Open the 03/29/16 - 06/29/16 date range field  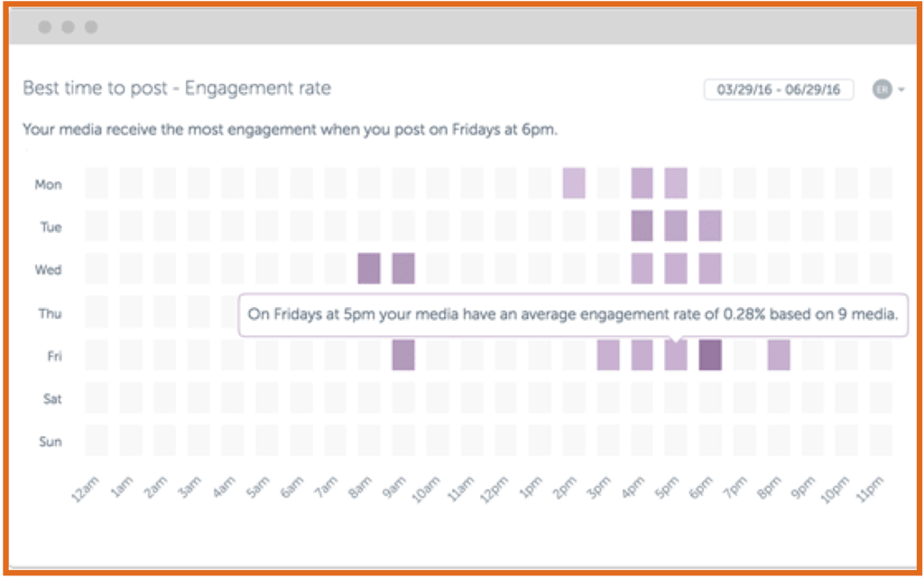point(778,89)
